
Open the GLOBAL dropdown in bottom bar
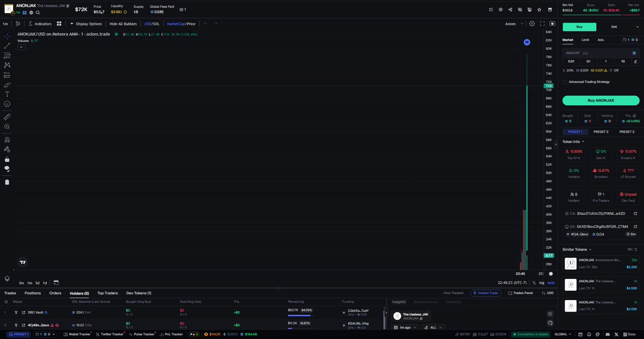pos(561,334)
